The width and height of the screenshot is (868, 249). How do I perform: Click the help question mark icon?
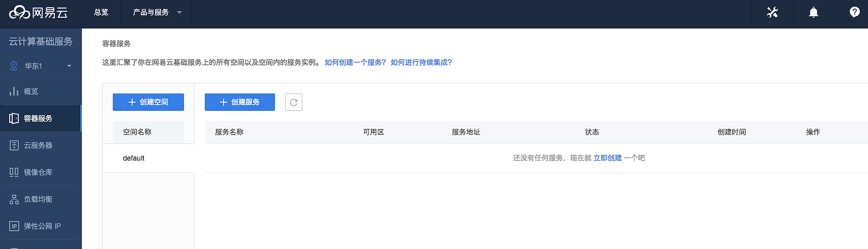[855, 12]
